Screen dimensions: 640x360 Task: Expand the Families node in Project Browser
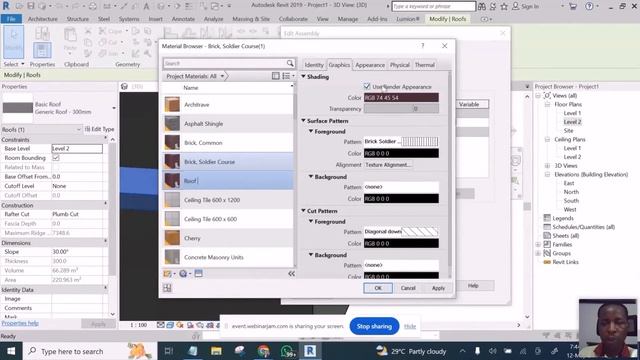[538, 244]
